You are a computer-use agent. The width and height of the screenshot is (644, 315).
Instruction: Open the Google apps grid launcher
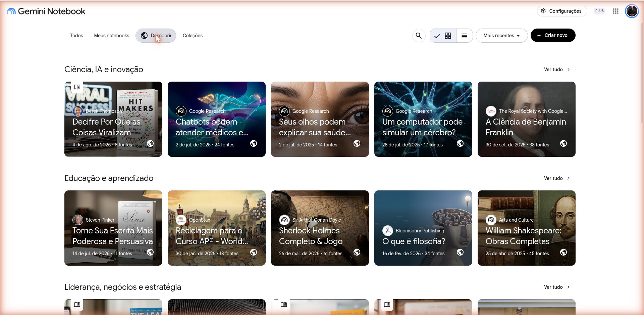tap(616, 11)
